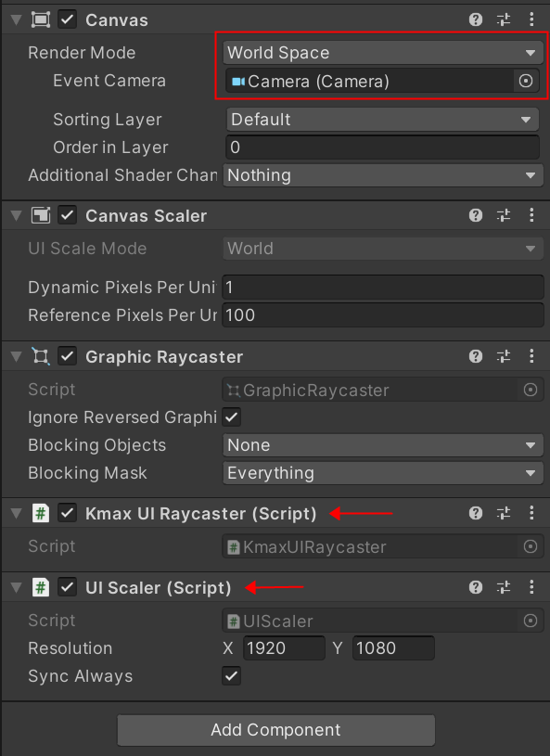
Task: Uncheck Sync Always option
Action: click(231, 676)
